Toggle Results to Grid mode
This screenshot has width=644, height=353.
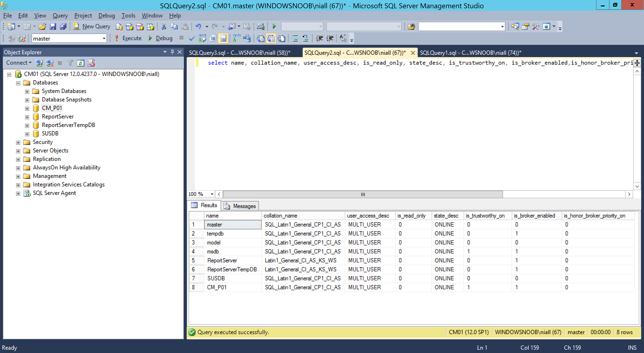(x=271, y=38)
